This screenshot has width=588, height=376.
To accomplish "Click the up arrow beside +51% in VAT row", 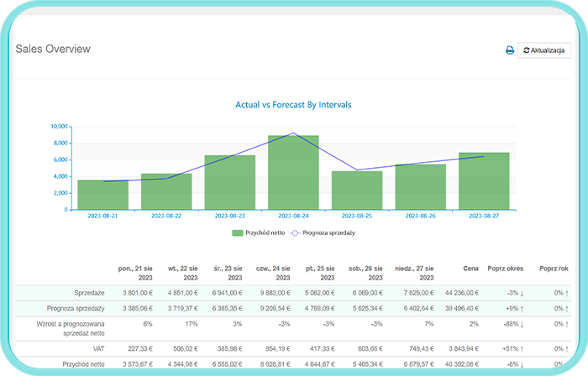I will [x=522, y=348].
